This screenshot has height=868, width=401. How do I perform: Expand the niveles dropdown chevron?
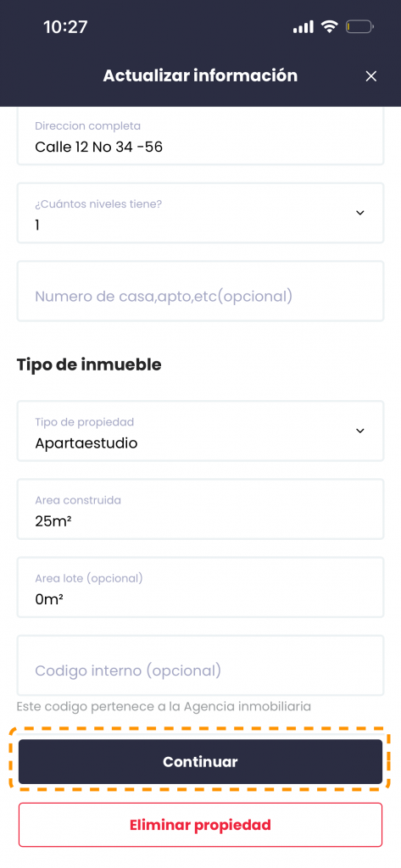[x=360, y=213]
